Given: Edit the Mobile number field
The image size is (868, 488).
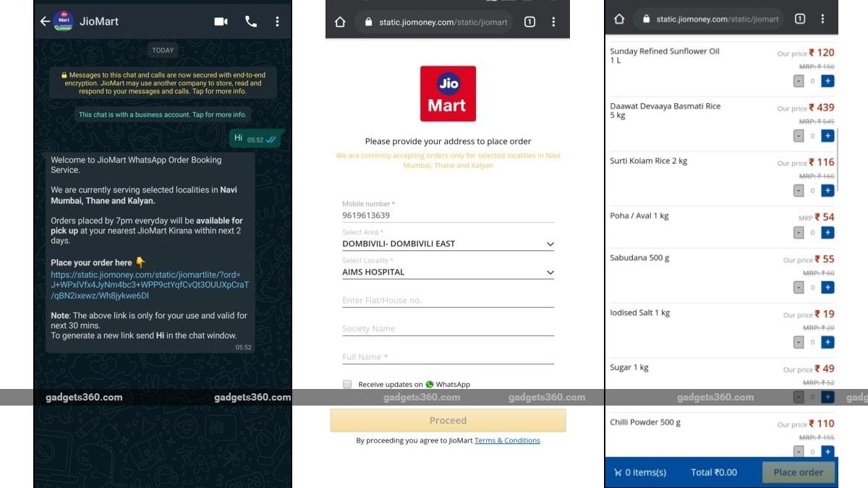Looking at the screenshot, I should (448, 215).
